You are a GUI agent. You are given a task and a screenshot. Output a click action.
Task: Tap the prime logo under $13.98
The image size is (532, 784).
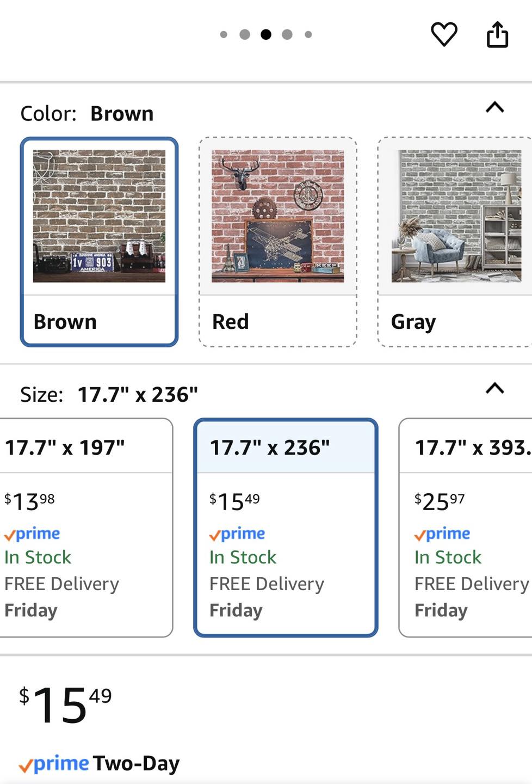click(x=32, y=534)
